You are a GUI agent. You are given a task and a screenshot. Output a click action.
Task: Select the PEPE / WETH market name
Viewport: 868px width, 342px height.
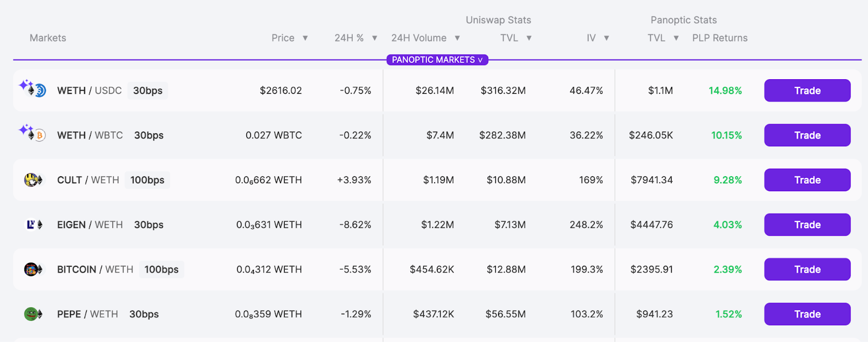(x=87, y=314)
